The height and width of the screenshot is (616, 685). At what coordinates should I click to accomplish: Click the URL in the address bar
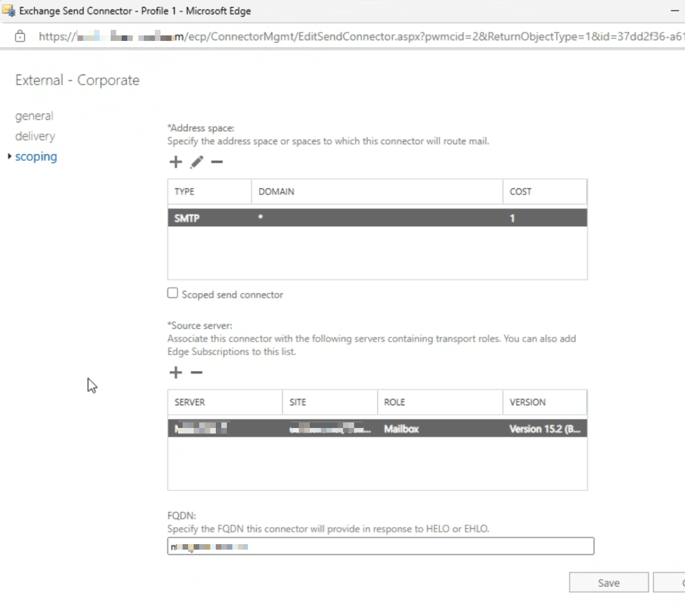[361, 36]
